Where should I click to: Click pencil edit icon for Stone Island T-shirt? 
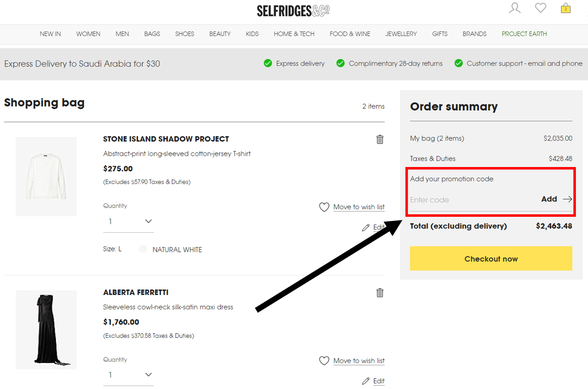point(366,228)
